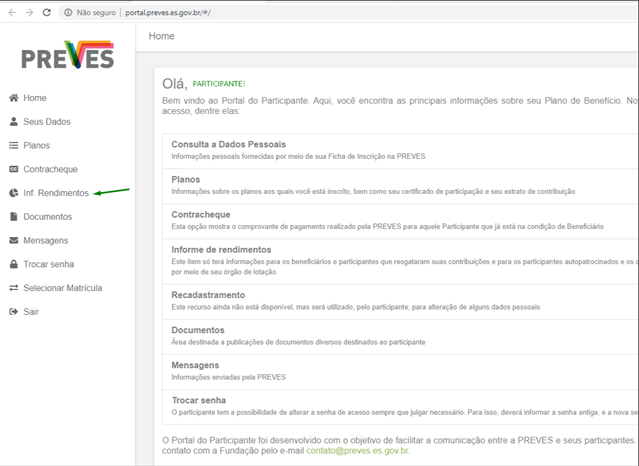Image resolution: width=639 pixels, height=466 pixels.
Task: Click the Home house icon in sidebar
Action: pyautogui.click(x=14, y=98)
